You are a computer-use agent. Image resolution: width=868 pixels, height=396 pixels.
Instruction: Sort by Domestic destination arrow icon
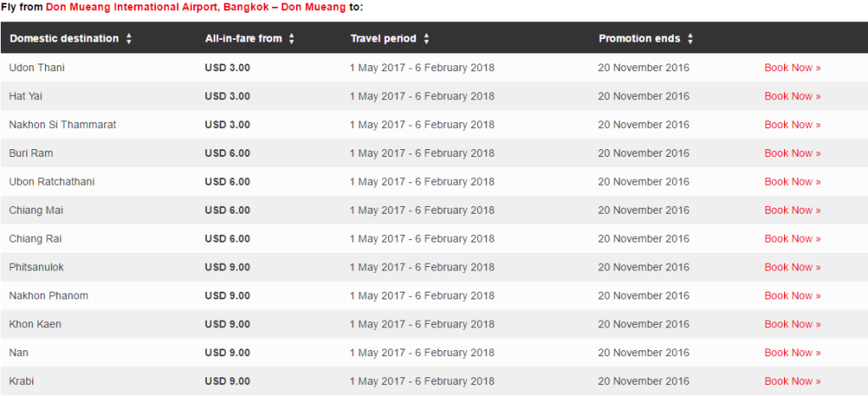tap(129, 38)
